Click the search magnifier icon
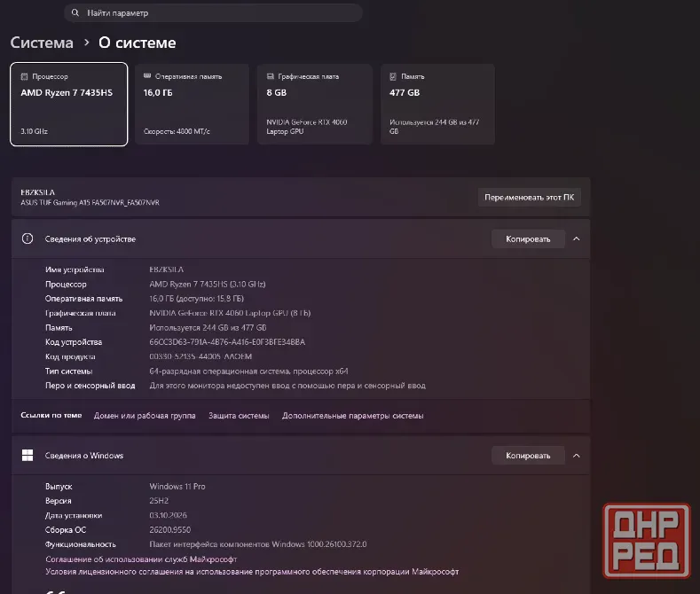 point(75,13)
